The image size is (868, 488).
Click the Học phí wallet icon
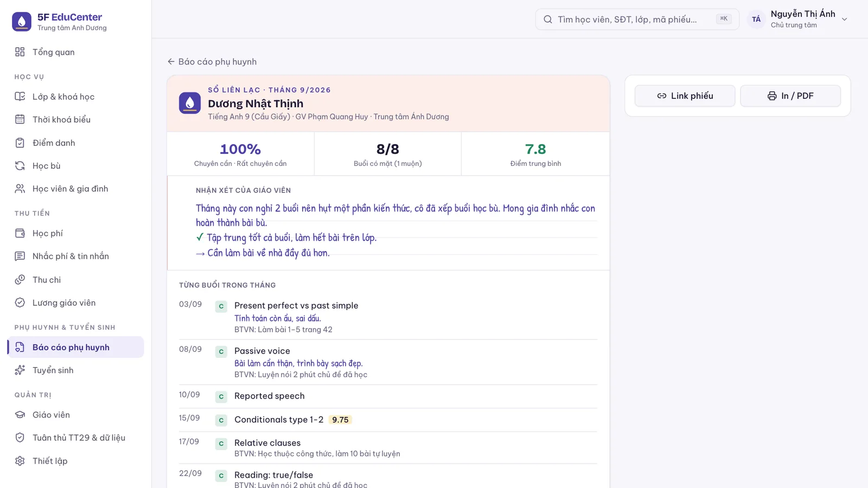pos(20,233)
